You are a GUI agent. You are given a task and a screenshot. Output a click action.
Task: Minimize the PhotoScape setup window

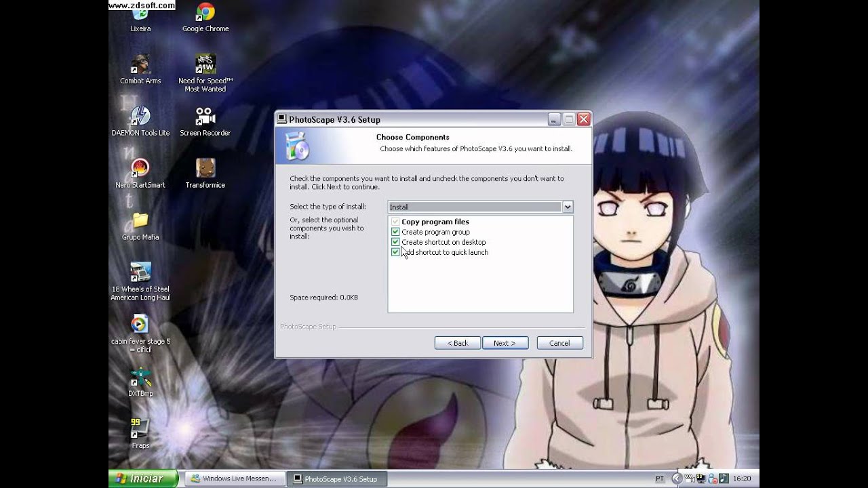click(x=555, y=119)
